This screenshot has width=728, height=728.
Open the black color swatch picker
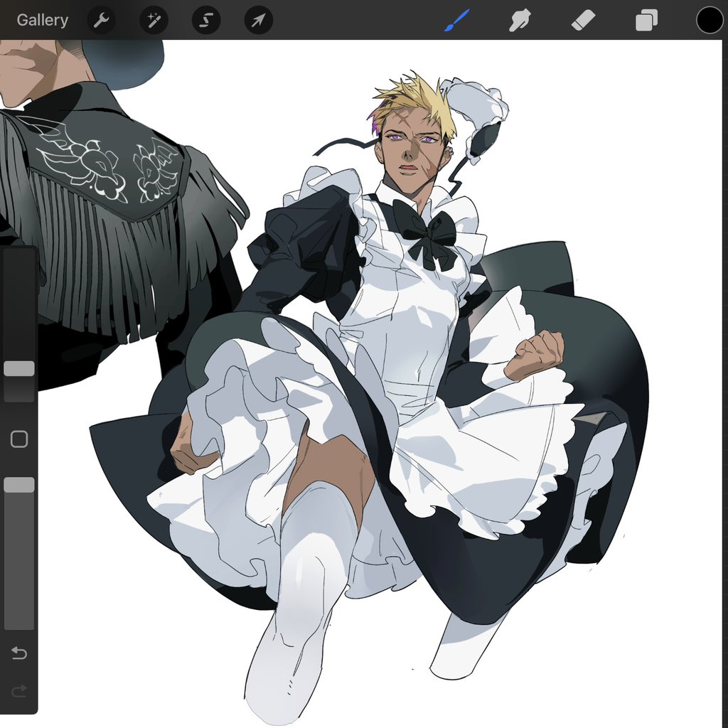click(x=710, y=21)
